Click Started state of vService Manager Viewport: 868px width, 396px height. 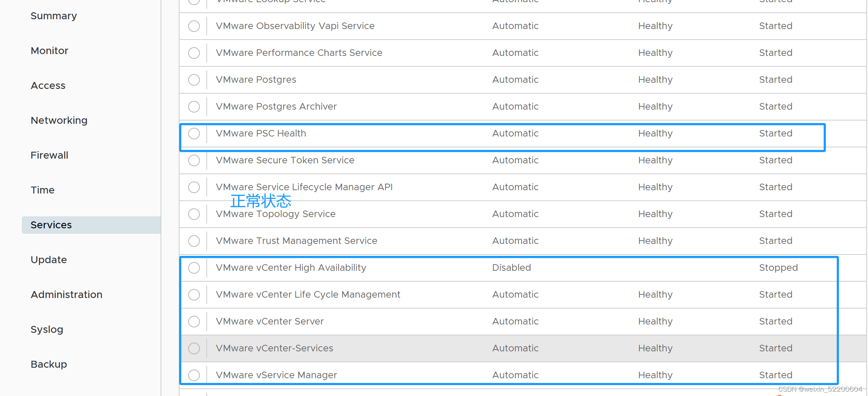pos(776,375)
